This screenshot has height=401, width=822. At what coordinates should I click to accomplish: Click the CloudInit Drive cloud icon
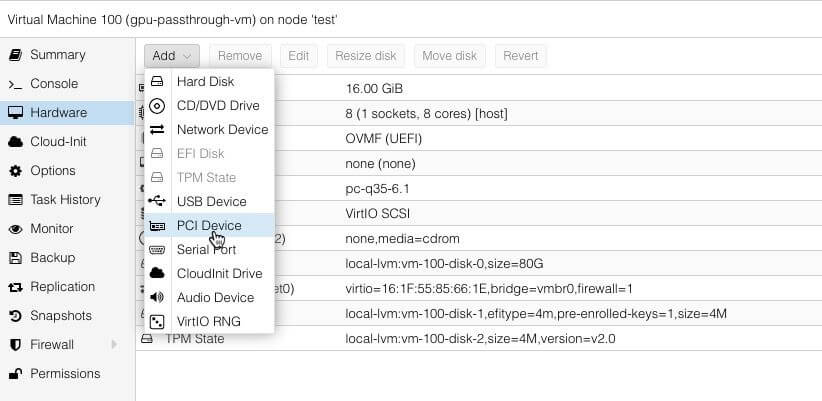pos(157,273)
